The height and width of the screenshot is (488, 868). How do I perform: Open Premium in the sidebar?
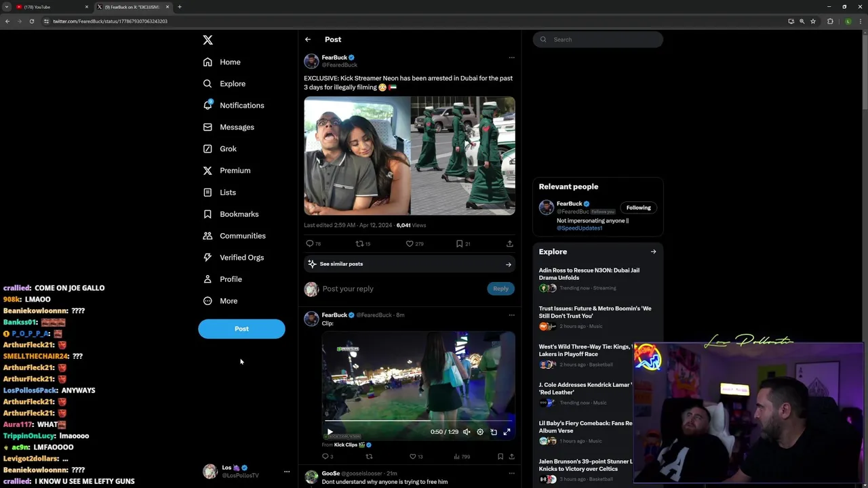[x=226, y=170]
